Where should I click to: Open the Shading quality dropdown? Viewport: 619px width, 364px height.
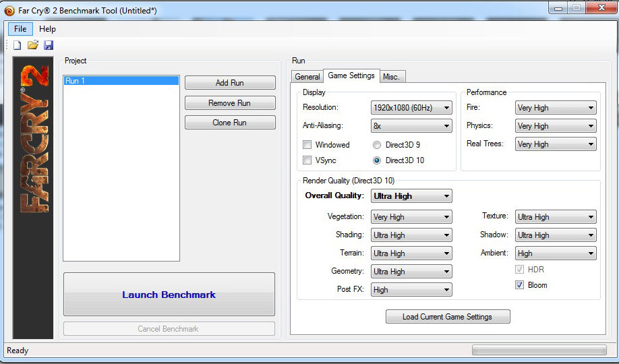point(411,235)
